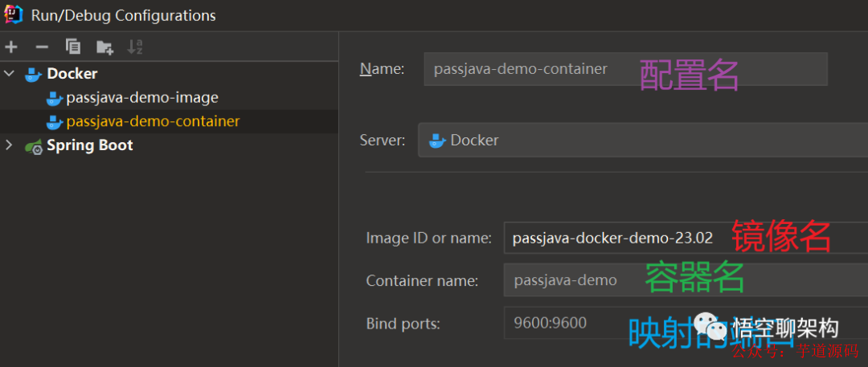Click the Bind ports field
This screenshot has width=868, height=367.
pos(563,323)
